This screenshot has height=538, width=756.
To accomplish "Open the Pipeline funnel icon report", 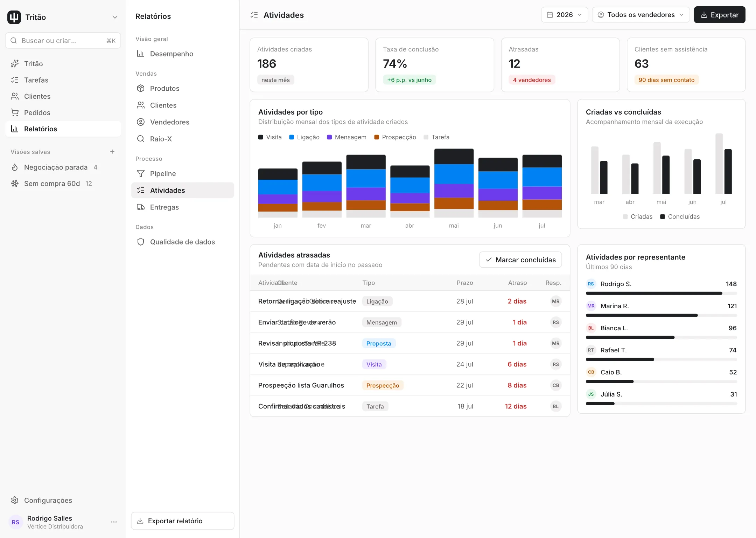I will click(141, 174).
